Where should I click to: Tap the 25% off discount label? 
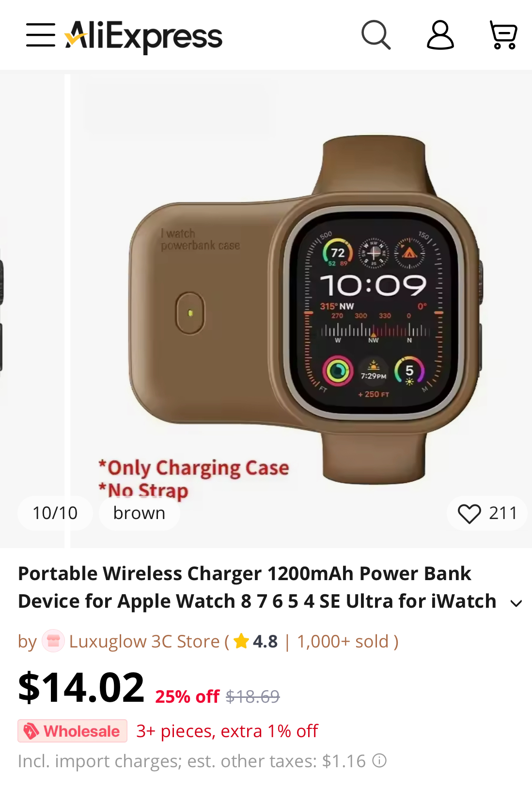(x=188, y=696)
